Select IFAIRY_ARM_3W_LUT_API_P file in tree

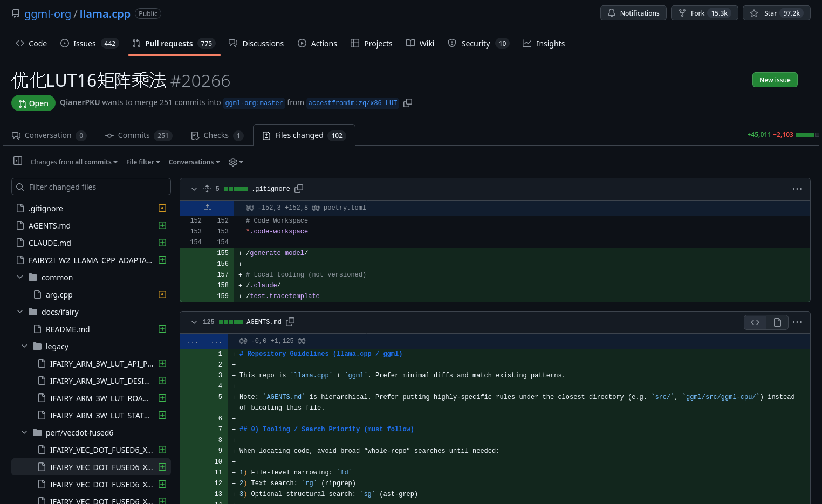pyautogui.click(x=101, y=364)
